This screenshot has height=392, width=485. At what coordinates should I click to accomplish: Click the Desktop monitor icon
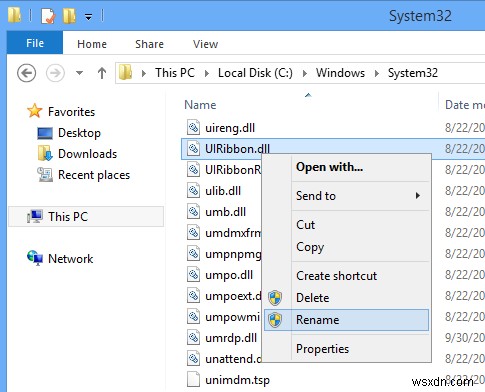click(45, 133)
